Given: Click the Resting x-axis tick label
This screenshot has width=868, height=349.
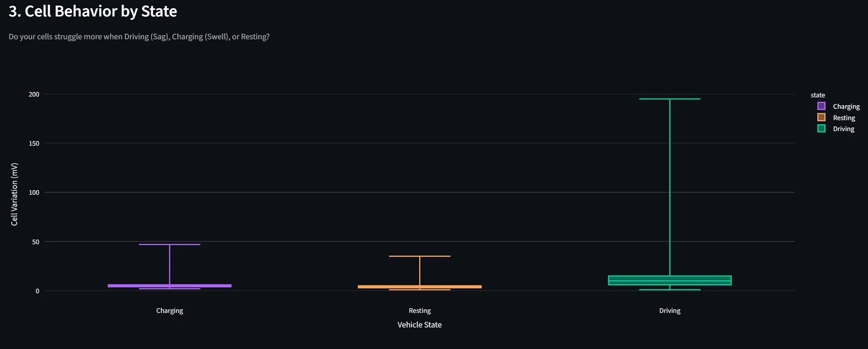Looking at the screenshot, I should 419,311.
